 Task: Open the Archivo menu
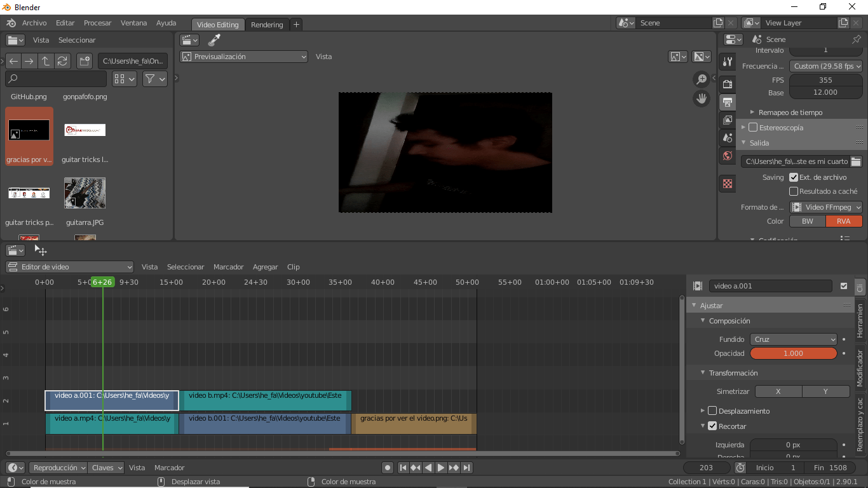34,23
